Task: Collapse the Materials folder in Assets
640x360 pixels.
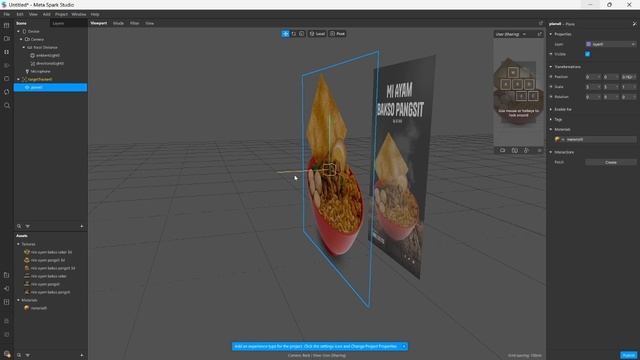Action: [18, 300]
